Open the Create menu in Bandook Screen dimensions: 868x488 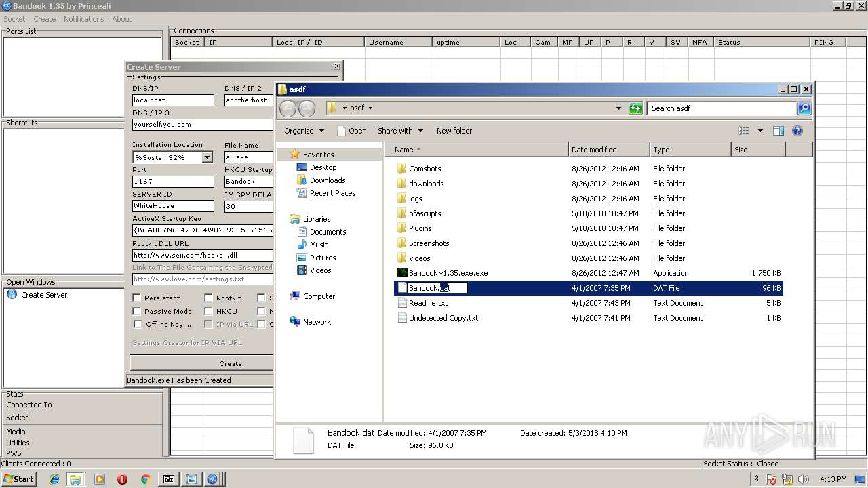click(45, 19)
